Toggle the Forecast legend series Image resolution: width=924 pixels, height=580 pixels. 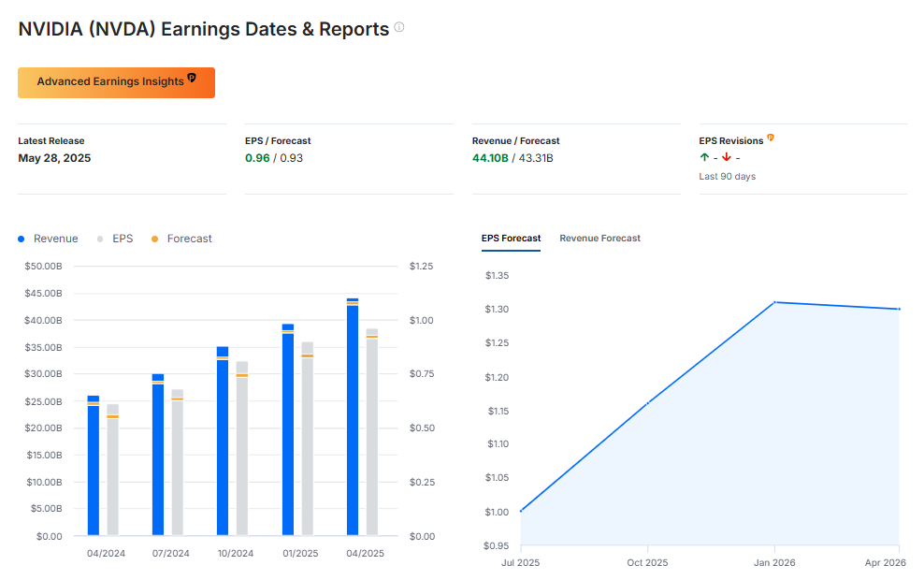click(x=181, y=239)
